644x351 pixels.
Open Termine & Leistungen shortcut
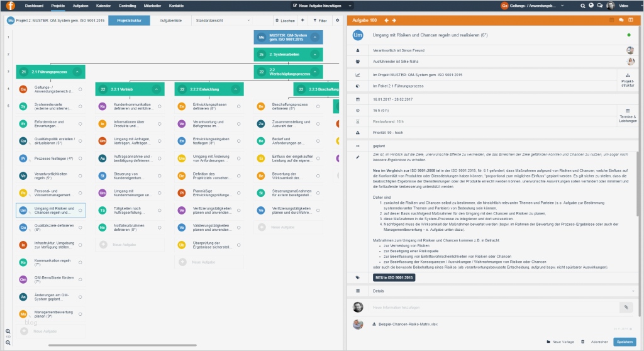(x=628, y=116)
